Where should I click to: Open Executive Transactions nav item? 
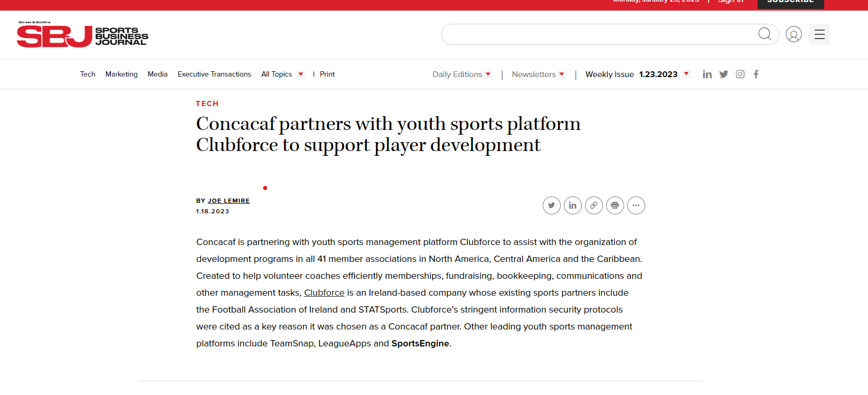point(214,74)
